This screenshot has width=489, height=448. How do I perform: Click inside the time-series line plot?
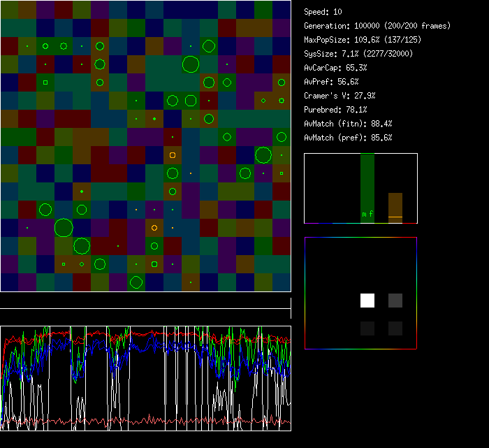tap(145, 378)
